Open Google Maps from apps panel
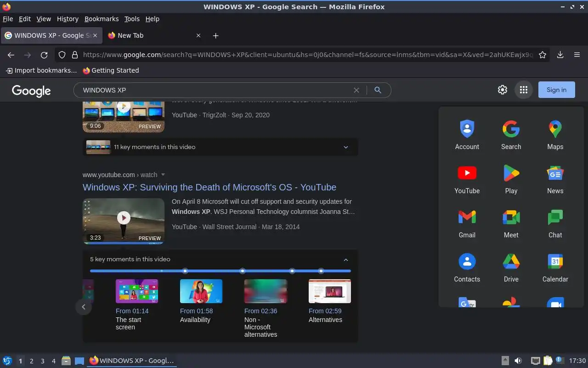The height and width of the screenshot is (368, 588). [x=555, y=135]
